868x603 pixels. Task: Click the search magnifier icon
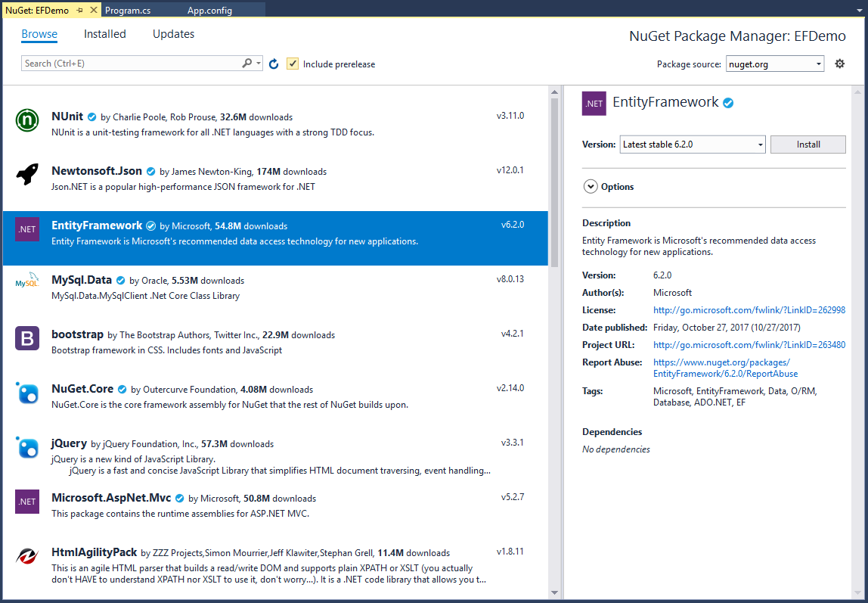(247, 63)
